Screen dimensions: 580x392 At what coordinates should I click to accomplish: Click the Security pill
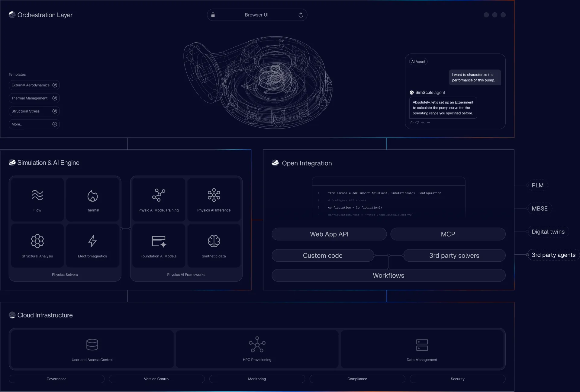point(458,379)
